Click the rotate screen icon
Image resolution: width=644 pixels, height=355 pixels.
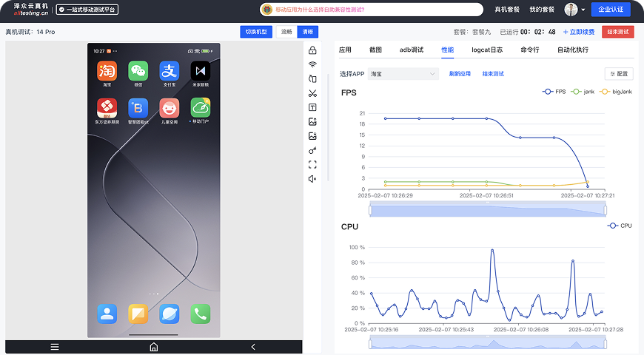pyautogui.click(x=312, y=79)
